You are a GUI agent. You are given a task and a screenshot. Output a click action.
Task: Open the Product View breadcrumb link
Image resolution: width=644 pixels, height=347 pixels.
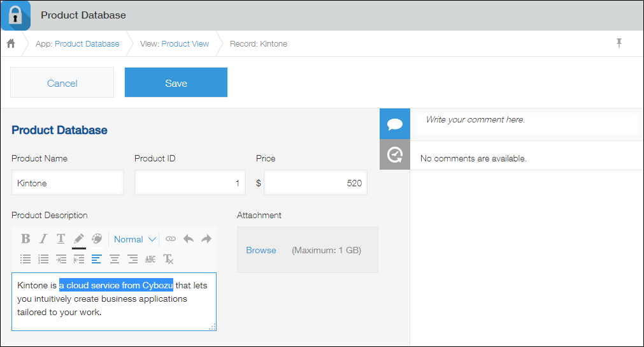coord(185,44)
